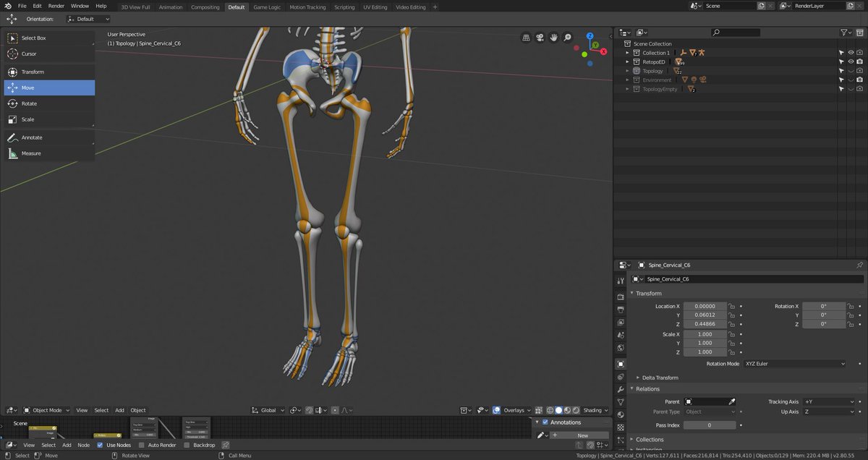Open the Render properties tab icon
Screen dimensions: 868x460
(621, 297)
